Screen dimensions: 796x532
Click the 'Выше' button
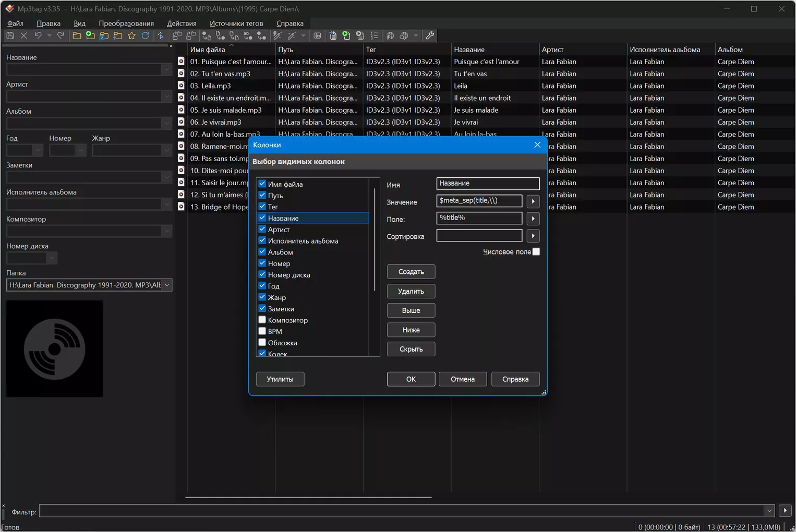(x=411, y=310)
